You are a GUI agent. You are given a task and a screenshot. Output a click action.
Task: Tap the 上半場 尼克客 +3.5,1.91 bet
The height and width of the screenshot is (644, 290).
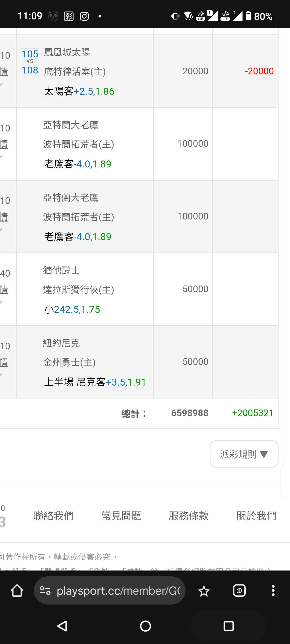(x=95, y=382)
